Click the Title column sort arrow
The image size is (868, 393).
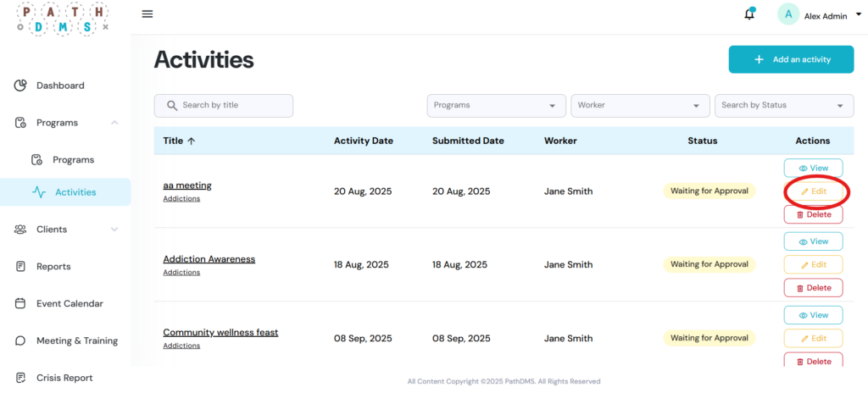[192, 141]
